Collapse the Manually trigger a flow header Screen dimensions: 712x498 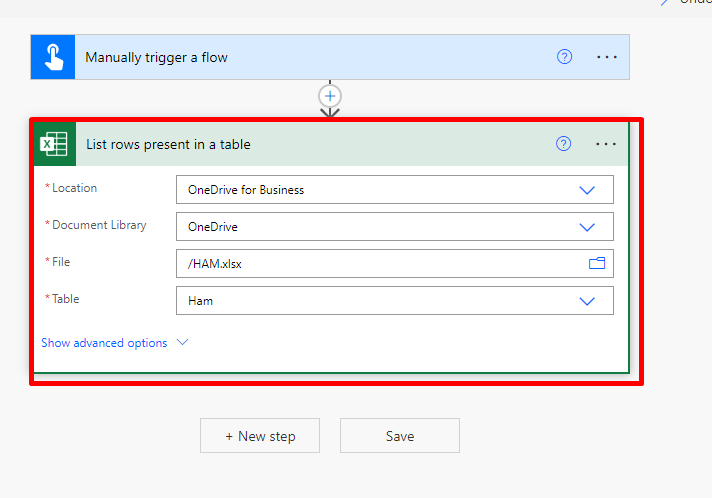pyautogui.click(x=300, y=57)
